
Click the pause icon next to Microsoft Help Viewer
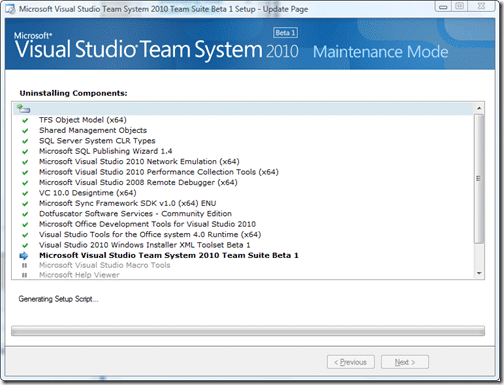(x=24, y=275)
